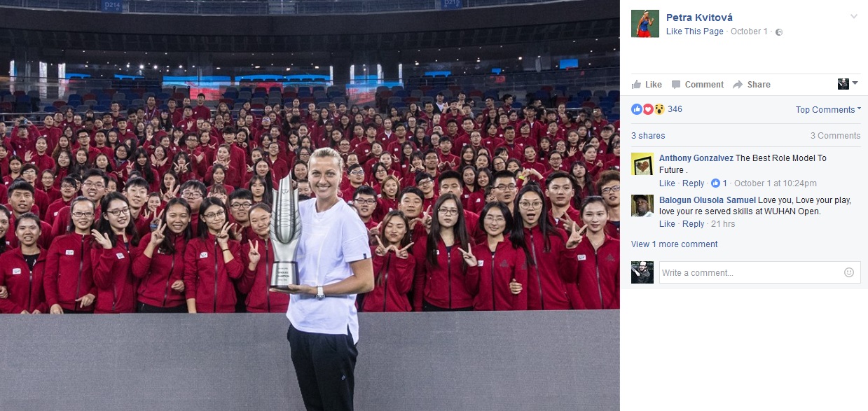The height and width of the screenshot is (411, 868).
Task: Focus the Write a comment field
Action: tap(750, 272)
